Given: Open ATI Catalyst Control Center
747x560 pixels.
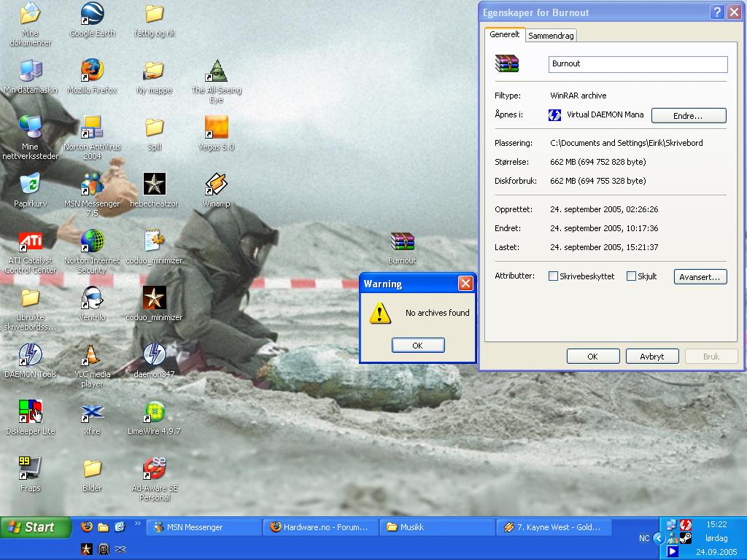Looking at the screenshot, I should (30, 252).
